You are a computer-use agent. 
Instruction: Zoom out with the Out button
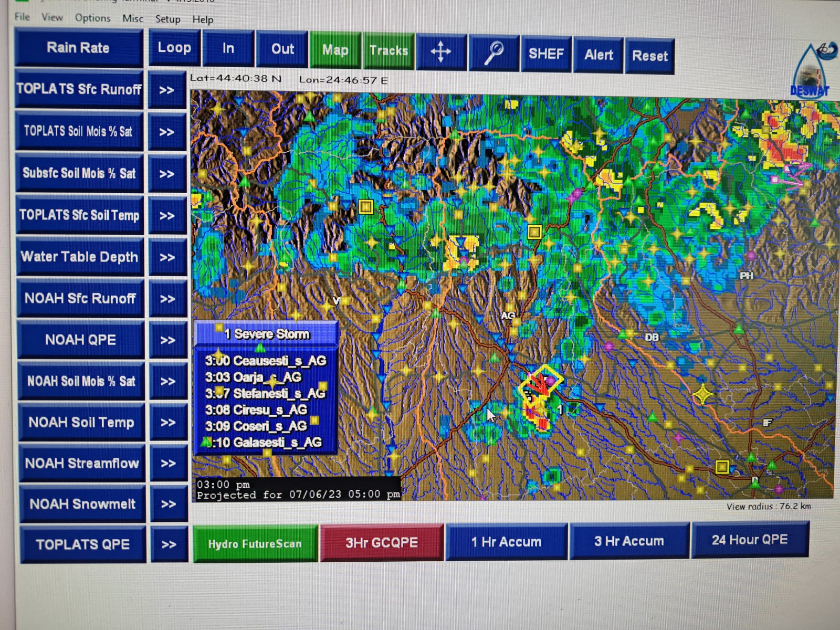[282, 49]
